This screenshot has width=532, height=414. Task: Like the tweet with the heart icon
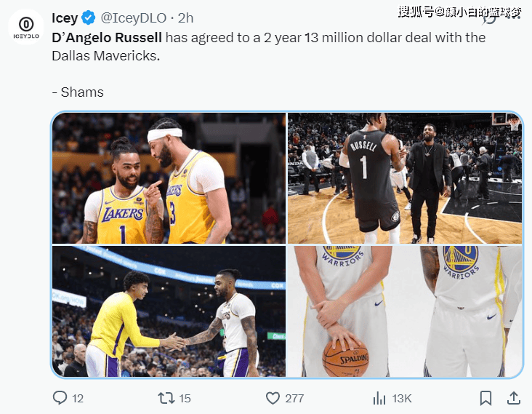click(x=273, y=398)
